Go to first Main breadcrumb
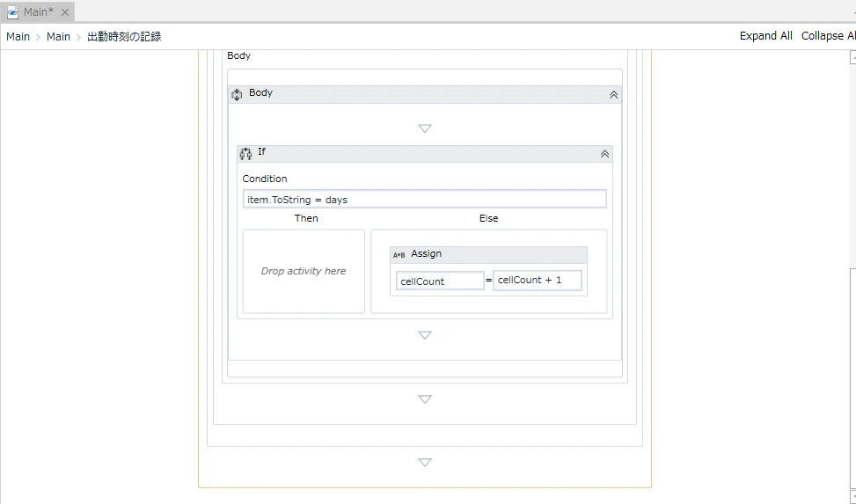The height and width of the screenshot is (504, 856). click(18, 37)
